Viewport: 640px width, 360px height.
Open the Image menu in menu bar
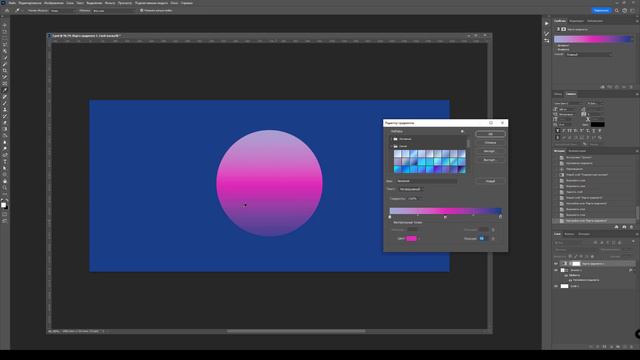click(54, 3)
